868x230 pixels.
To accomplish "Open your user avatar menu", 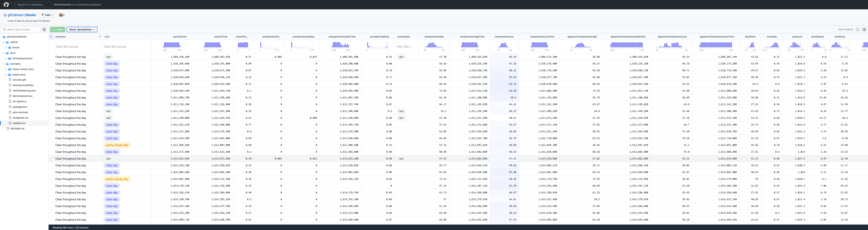I will click(x=61, y=14).
